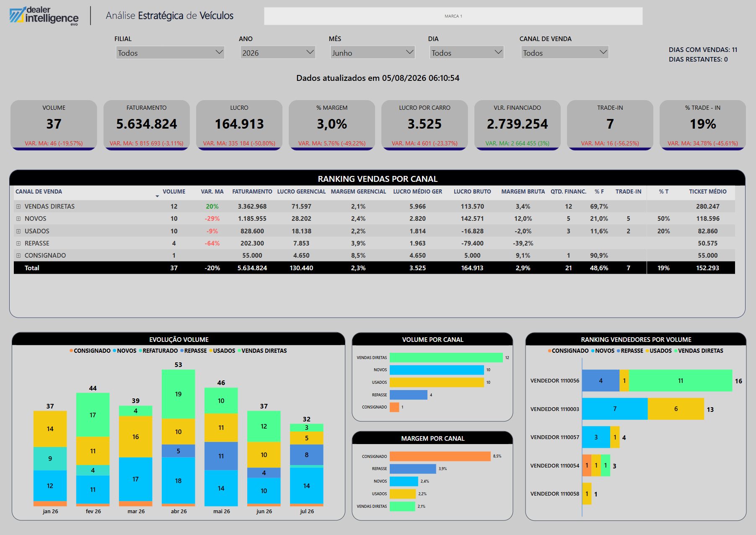Click CONSIGNADO bar in Margem por Canal
Viewport: 756px width, 535px height.
point(440,456)
